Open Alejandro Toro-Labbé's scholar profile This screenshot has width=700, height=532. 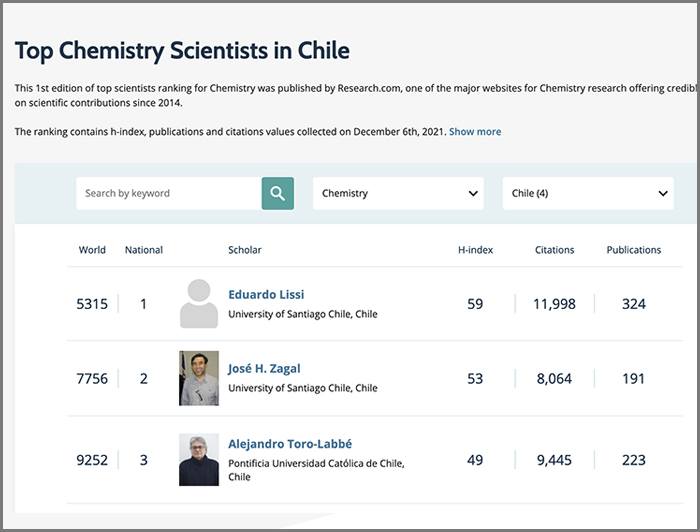290,444
